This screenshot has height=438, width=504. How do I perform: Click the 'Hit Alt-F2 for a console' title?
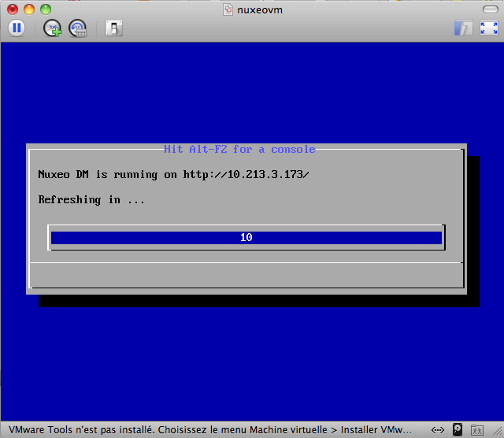[239, 149]
